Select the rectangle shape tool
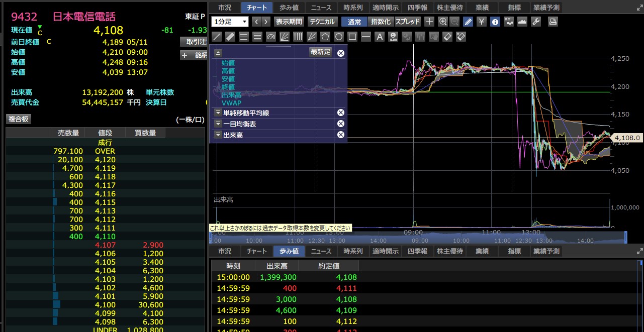 pos(352,37)
